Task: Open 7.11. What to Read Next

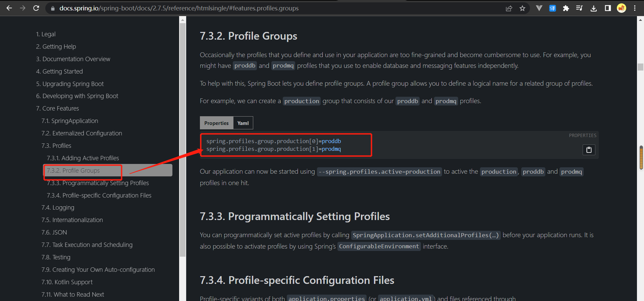Action: coord(72,294)
